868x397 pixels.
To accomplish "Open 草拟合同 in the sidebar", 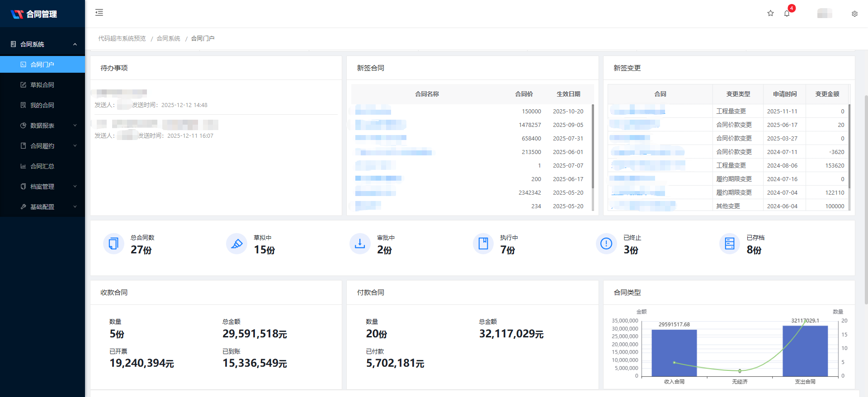I will tap(42, 85).
